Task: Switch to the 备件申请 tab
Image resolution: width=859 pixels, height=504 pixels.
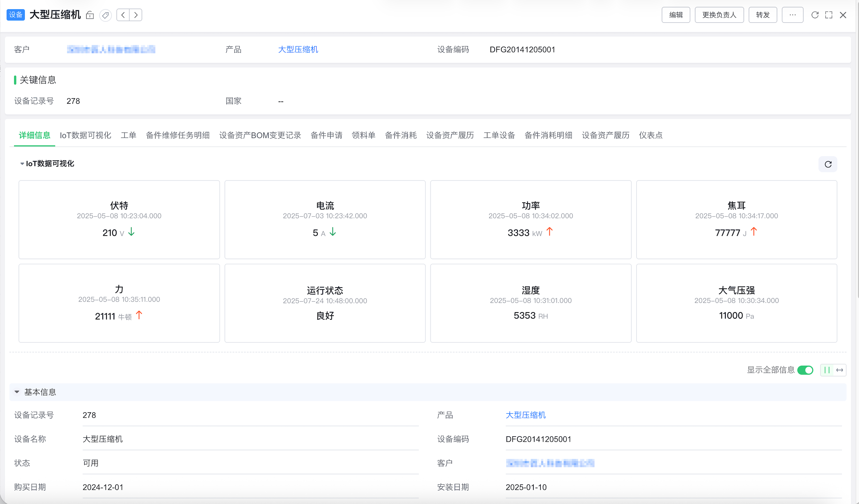Action: (x=326, y=135)
